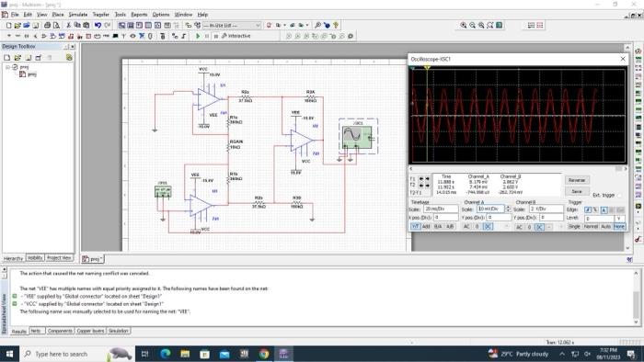Click the Stop simulation square icon
The width and height of the screenshot is (644, 362).
pyautogui.click(x=216, y=36)
